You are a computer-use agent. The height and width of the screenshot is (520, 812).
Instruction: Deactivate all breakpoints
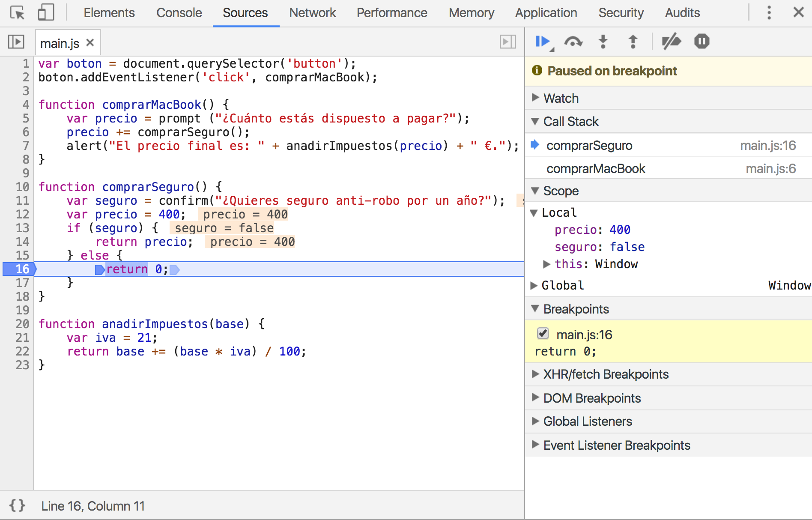(671, 42)
